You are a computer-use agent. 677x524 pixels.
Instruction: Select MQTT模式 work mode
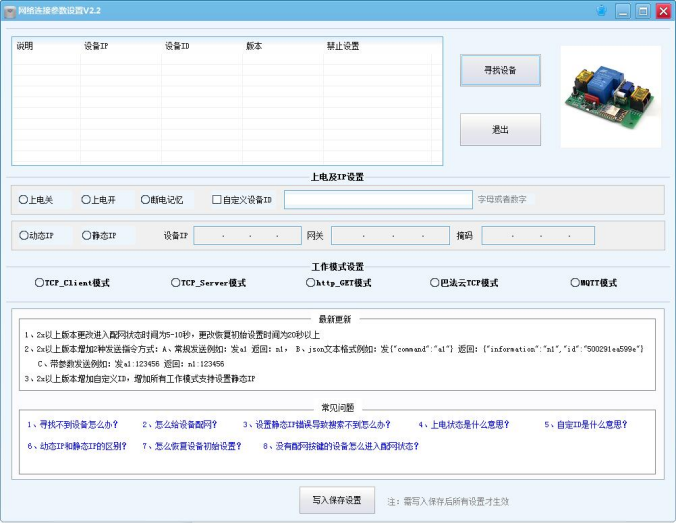coord(594,283)
